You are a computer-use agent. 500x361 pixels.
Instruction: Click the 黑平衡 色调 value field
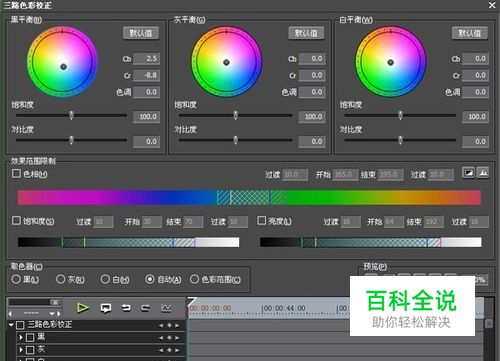(x=146, y=92)
